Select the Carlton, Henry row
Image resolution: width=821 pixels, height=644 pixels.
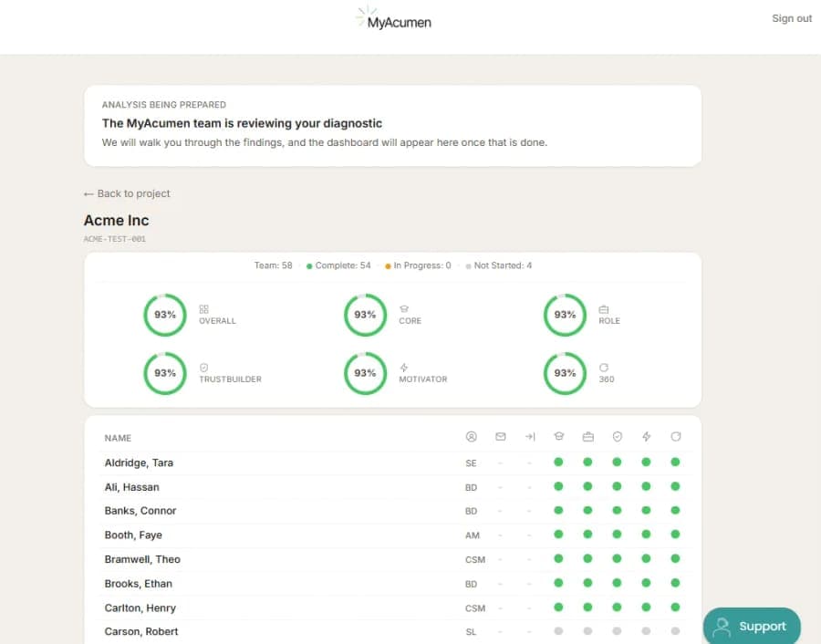click(x=395, y=608)
